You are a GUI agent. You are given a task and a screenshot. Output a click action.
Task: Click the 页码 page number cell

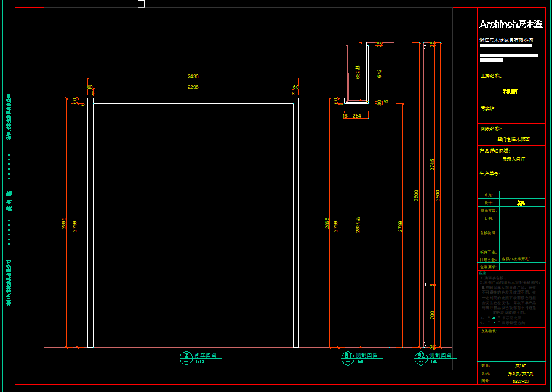[x=521, y=373]
